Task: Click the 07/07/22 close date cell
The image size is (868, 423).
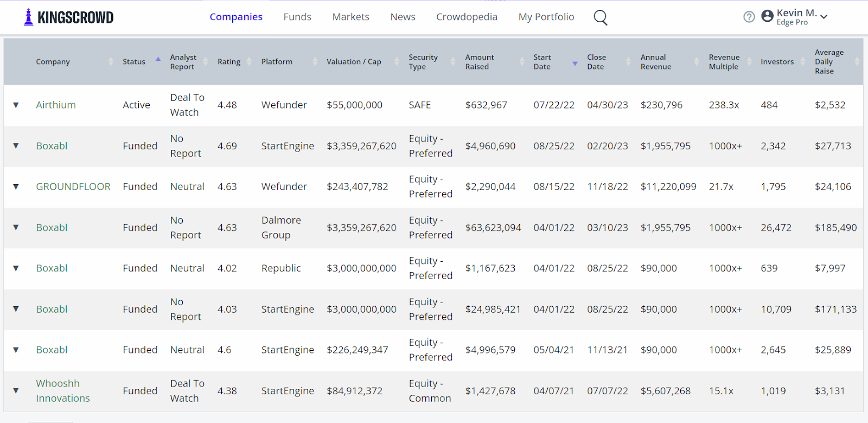Action: (608, 391)
